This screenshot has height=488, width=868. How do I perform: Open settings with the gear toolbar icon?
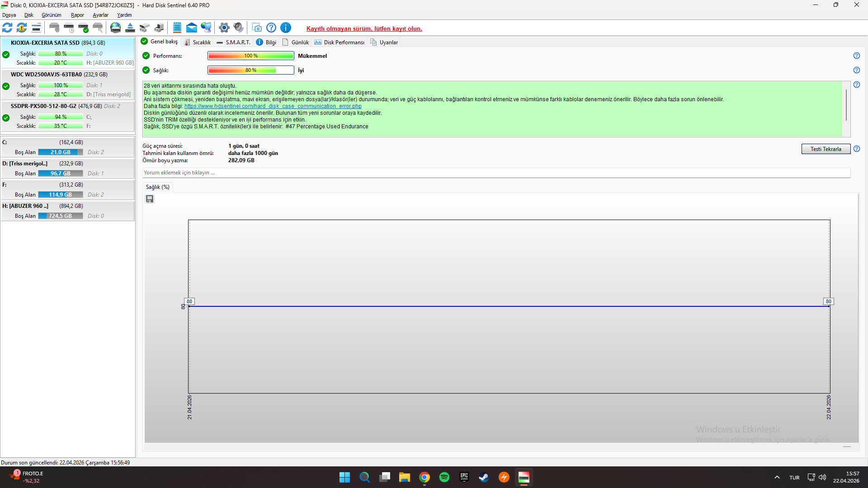click(224, 28)
